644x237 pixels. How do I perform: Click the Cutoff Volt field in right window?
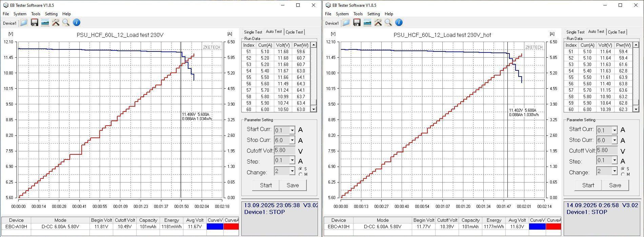[607, 150]
